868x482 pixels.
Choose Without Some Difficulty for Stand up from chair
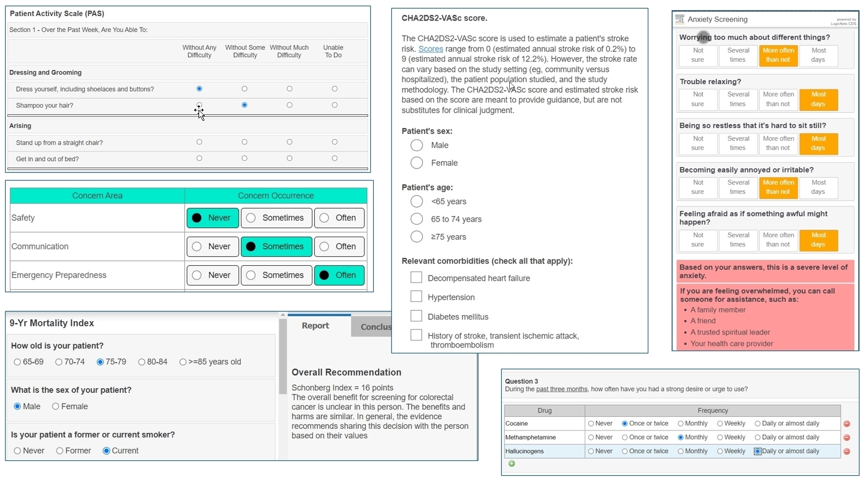point(244,142)
